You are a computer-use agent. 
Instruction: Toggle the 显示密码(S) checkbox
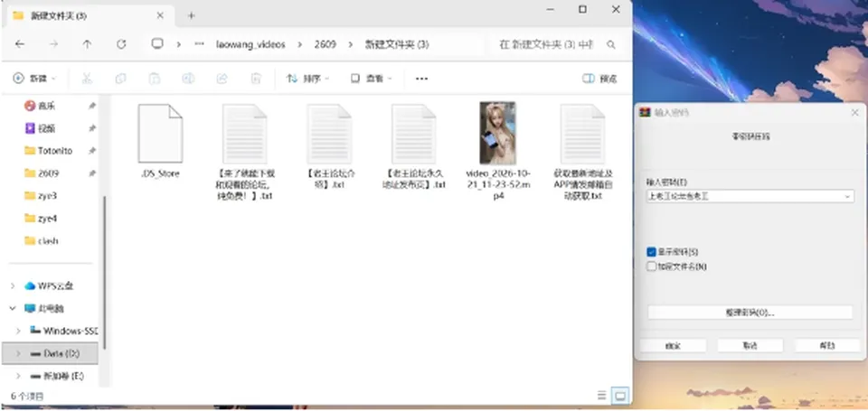pos(652,252)
